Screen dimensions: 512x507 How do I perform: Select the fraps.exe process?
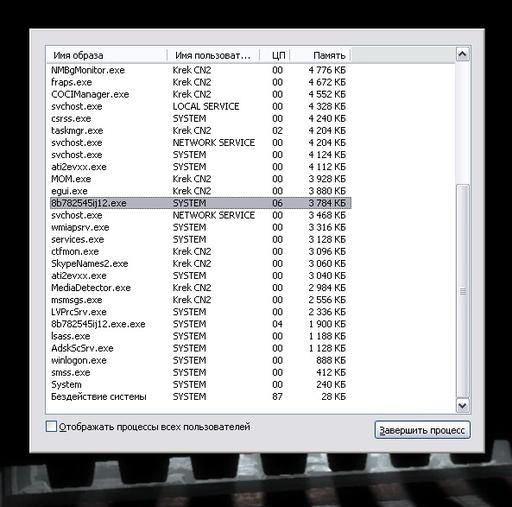(x=200, y=82)
